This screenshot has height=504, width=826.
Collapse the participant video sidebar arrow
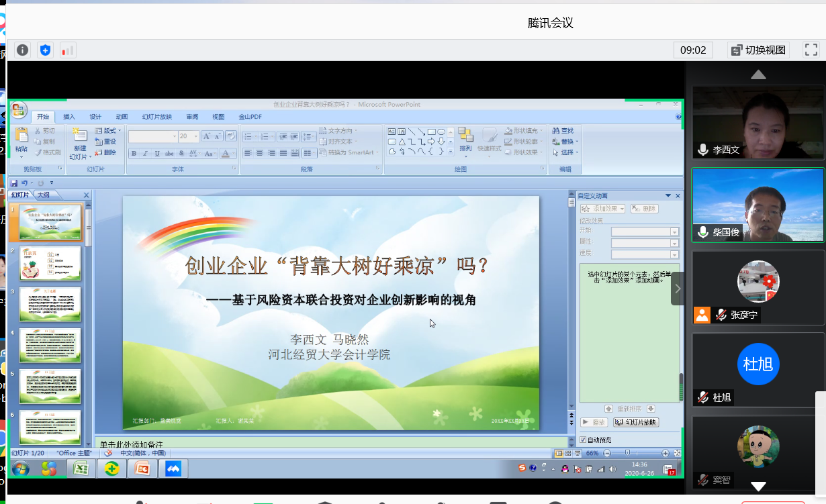(x=678, y=289)
